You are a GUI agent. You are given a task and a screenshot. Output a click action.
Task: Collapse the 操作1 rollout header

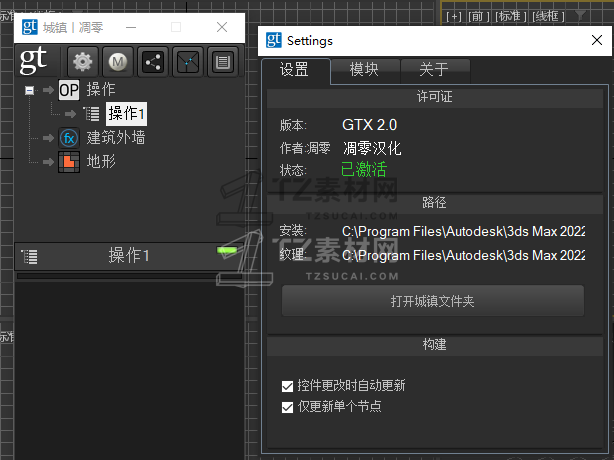[129, 256]
